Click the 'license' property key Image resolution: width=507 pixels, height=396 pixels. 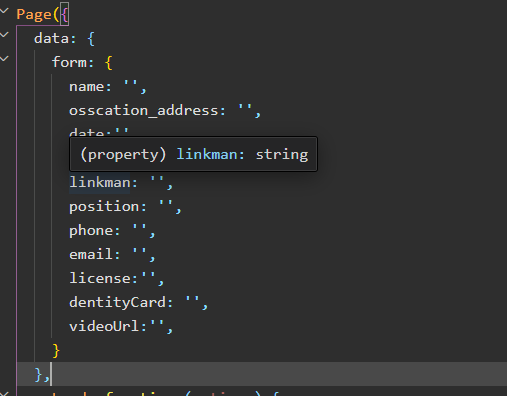point(99,278)
